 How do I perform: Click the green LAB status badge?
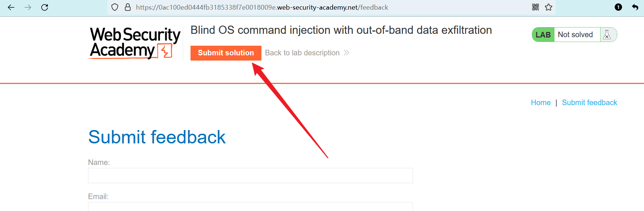[543, 35]
